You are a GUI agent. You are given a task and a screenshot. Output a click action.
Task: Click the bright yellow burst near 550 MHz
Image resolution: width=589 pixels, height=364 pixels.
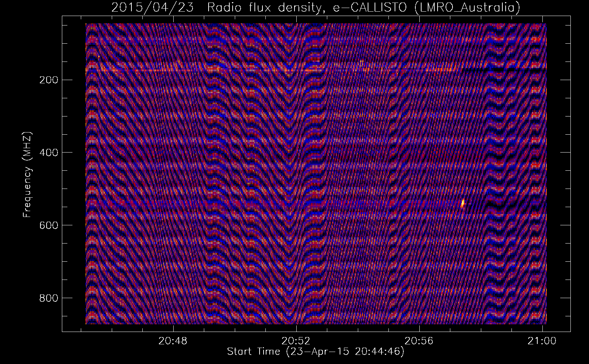tap(463, 203)
